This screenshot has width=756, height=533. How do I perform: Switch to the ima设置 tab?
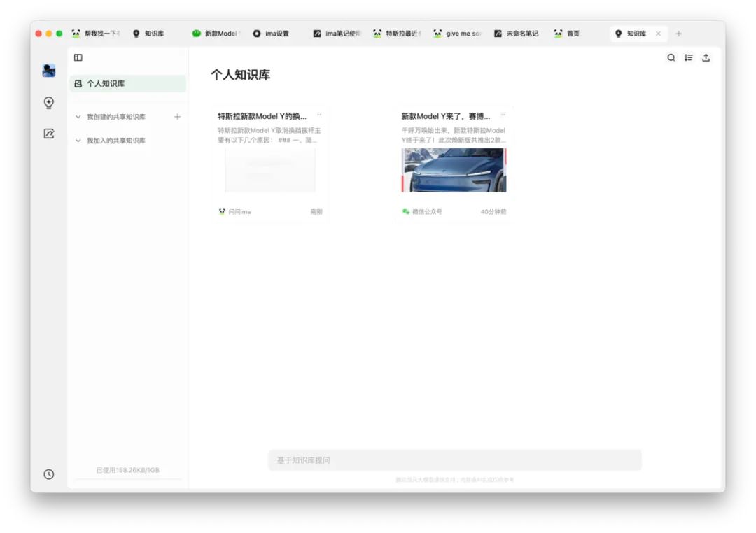[271, 34]
